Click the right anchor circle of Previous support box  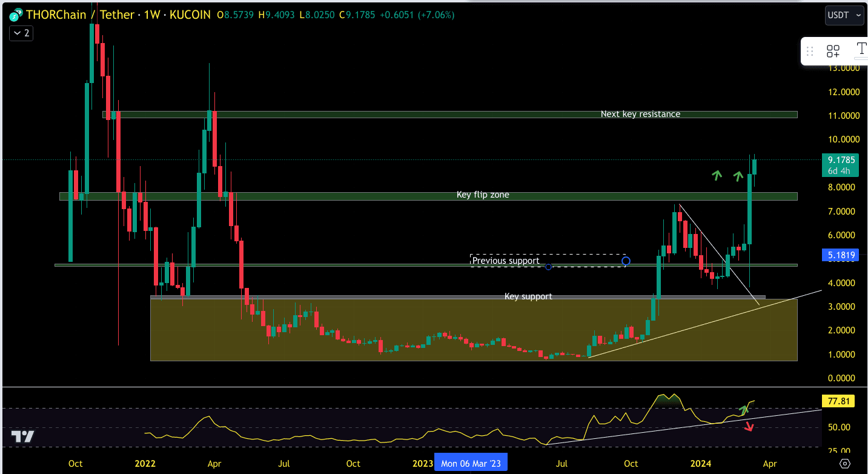(626, 261)
